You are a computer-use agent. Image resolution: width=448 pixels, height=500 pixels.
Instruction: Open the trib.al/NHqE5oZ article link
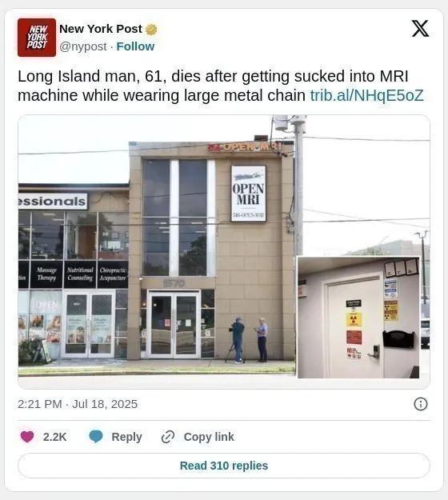tap(367, 95)
